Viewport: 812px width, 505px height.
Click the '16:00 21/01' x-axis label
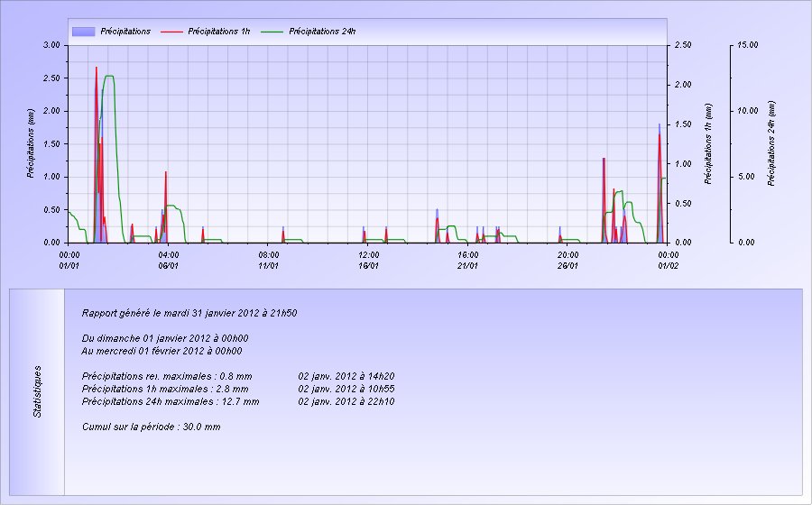point(467,261)
